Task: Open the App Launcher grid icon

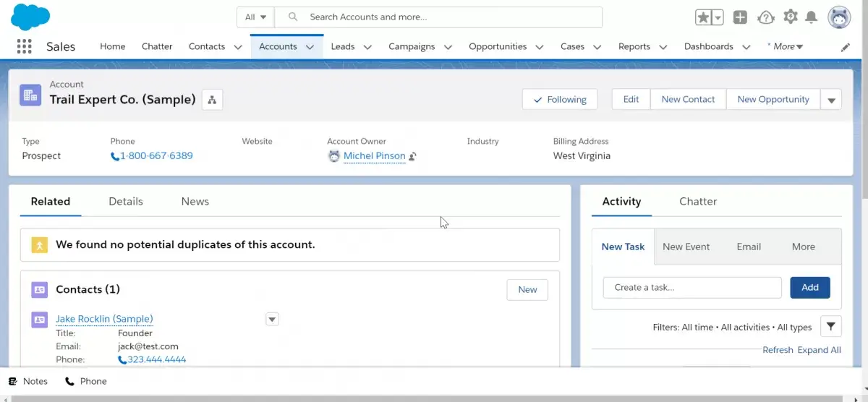Action: tap(25, 46)
